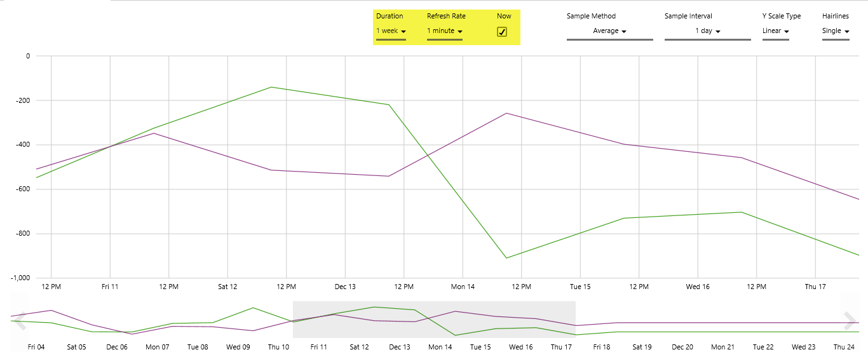Click green line lowest point after Mon 14

[x=506, y=258]
